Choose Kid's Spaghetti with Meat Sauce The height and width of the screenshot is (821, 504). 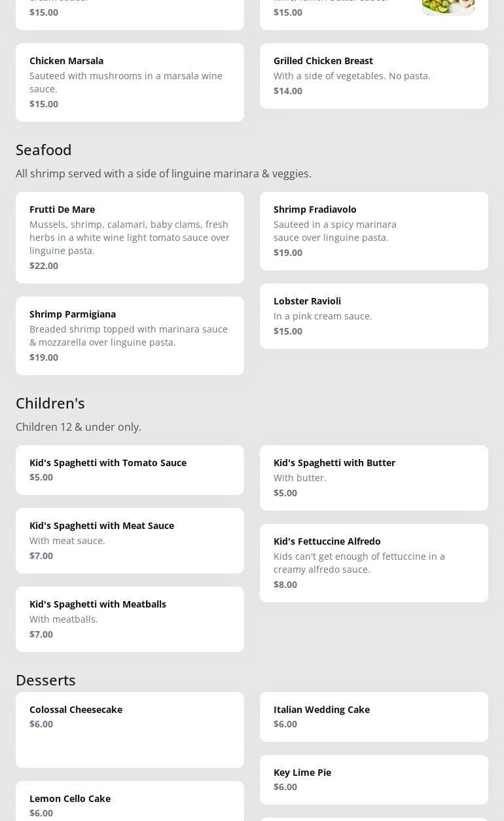click(x=130, y=540)
